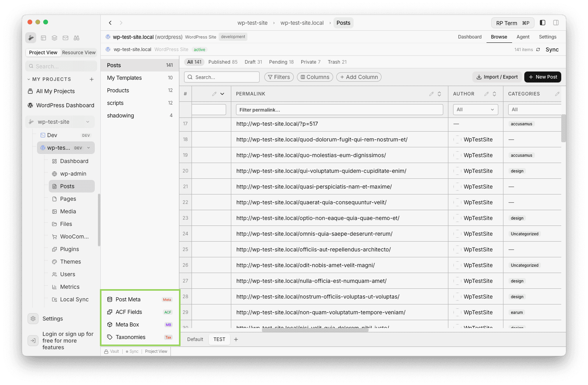Filter by Published 85 status
Viewport: 588px width, 385px height.
223,62
